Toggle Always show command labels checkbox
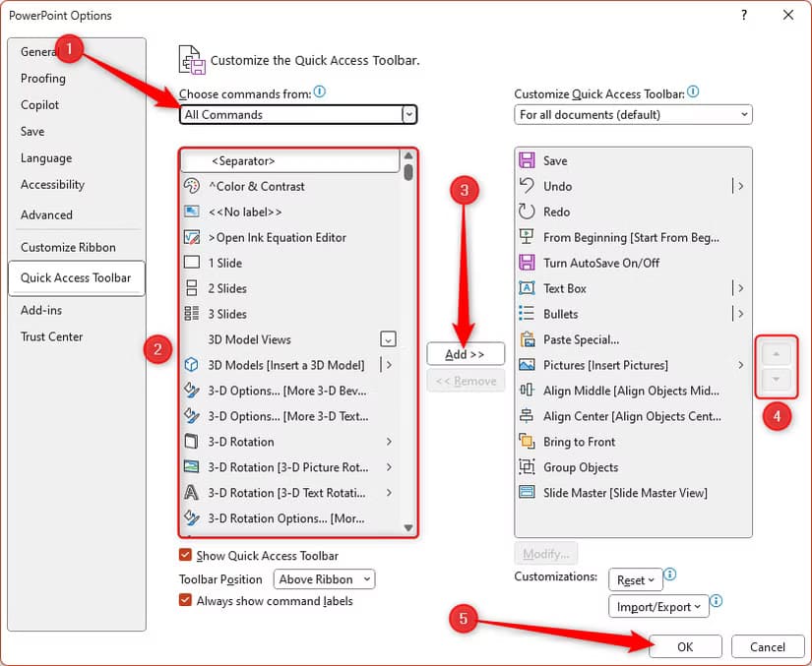Screen dimensions: 812x666 tap(185, 600)
